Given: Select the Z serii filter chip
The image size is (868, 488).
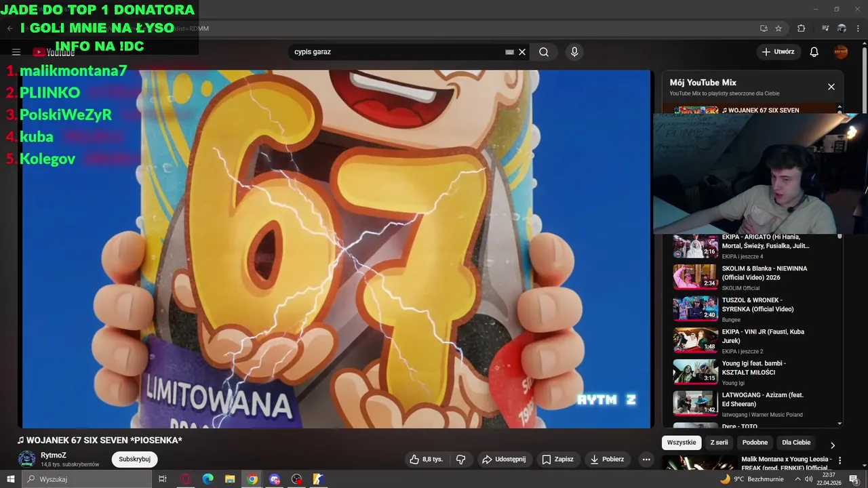Looking at the screenshot, I should pyautogui.click(x=719, y=443).
